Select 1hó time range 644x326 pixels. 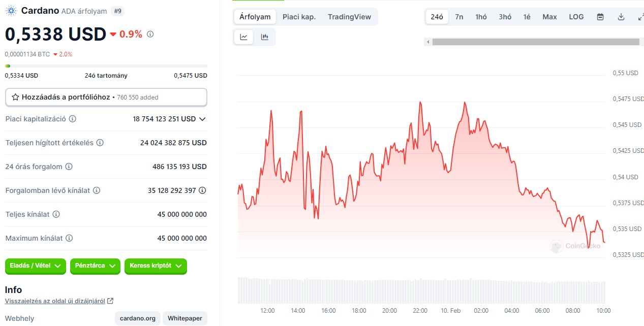(481, 17)
